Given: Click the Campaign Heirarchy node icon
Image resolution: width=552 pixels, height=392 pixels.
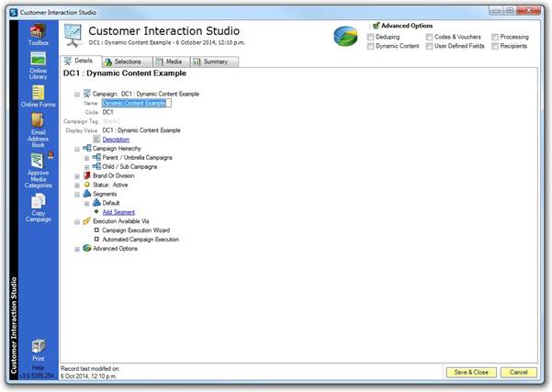Looking at the screenshot, I should point(86,148).
